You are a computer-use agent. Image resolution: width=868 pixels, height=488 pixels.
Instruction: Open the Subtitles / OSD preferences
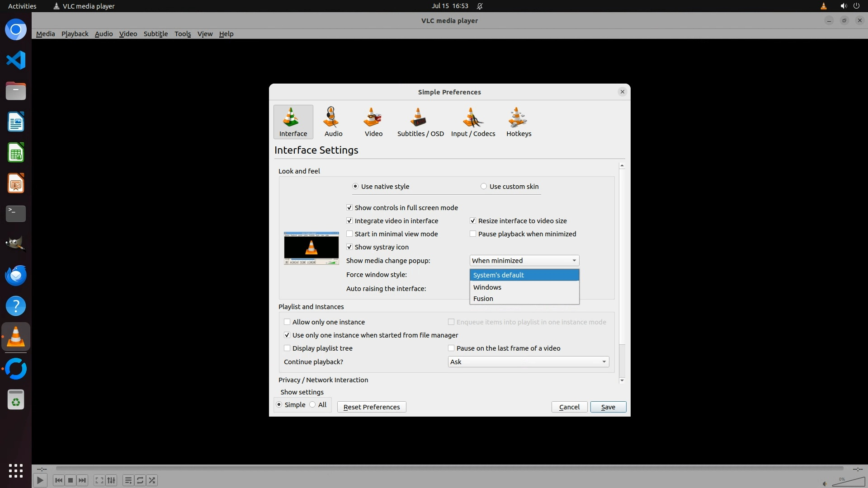tap(420, 122)
